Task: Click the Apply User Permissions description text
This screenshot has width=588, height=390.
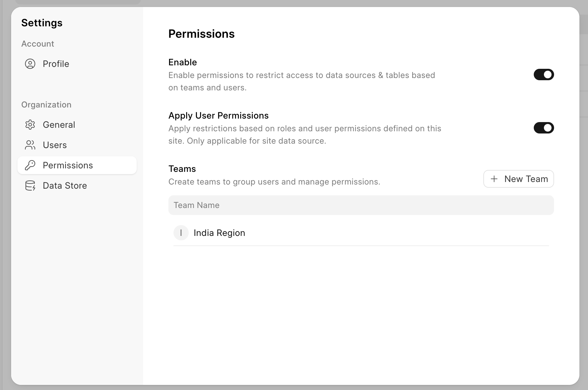Action: click(x=305, y=134)
